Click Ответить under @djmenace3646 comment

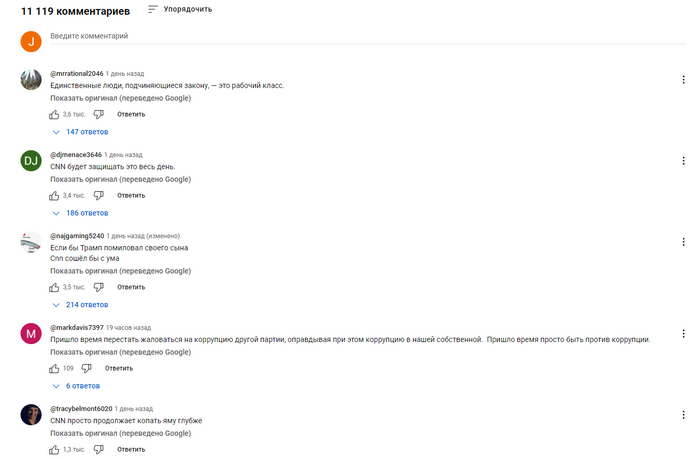(131, 195)
